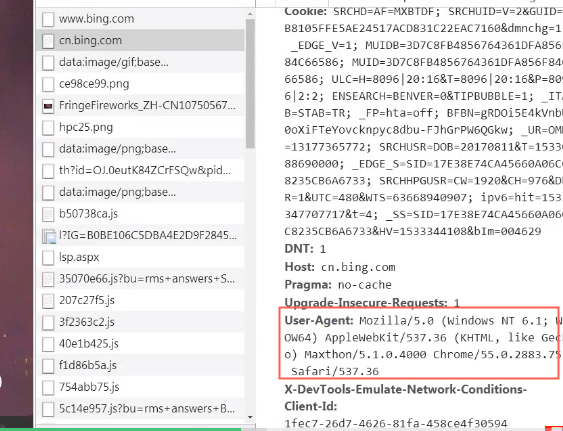The image size is (563, 431).
Task: Open the data:image/gif;base... request
Action: pyautogui.click(x=140, y=62)
